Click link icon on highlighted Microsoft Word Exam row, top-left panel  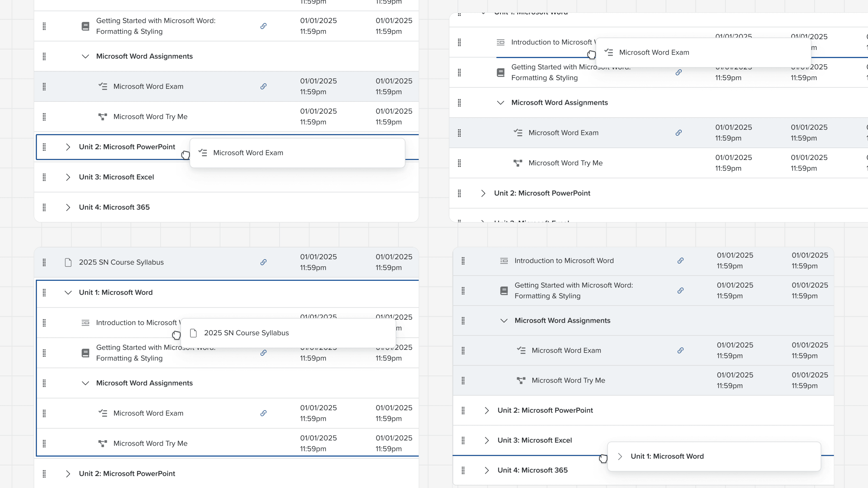pos(264,87)
